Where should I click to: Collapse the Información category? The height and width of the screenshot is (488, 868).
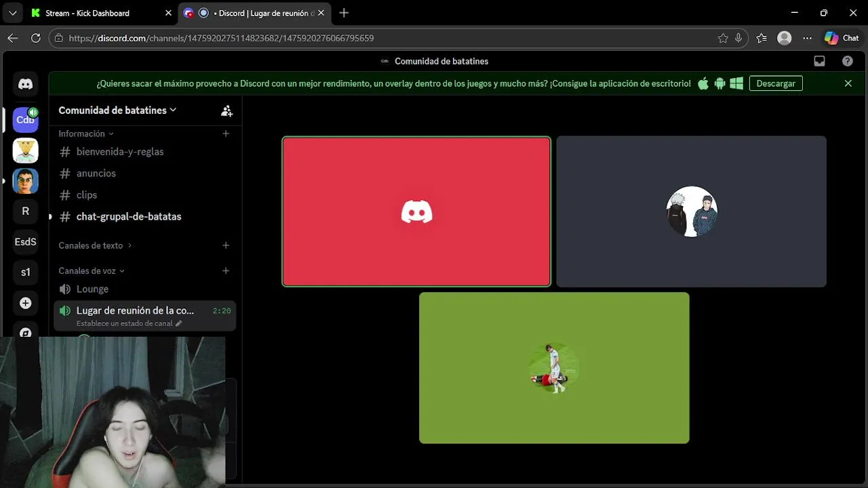[86, 134]
